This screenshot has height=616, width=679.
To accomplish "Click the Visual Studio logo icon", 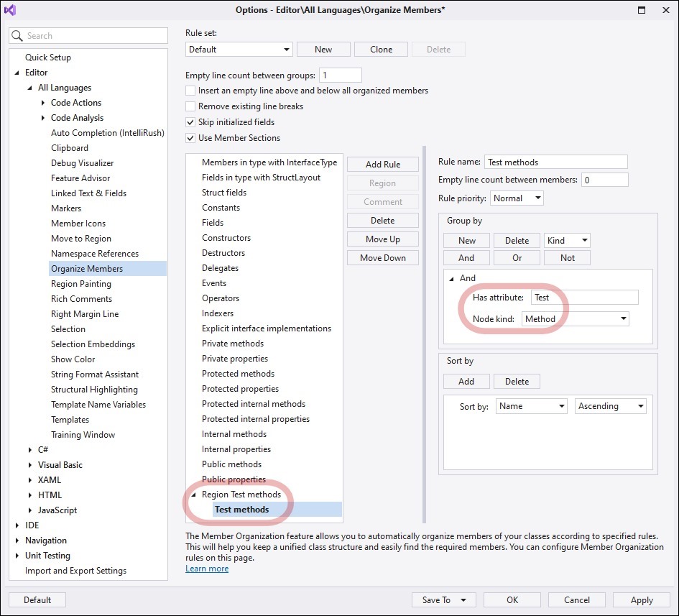I will point(10,9).
